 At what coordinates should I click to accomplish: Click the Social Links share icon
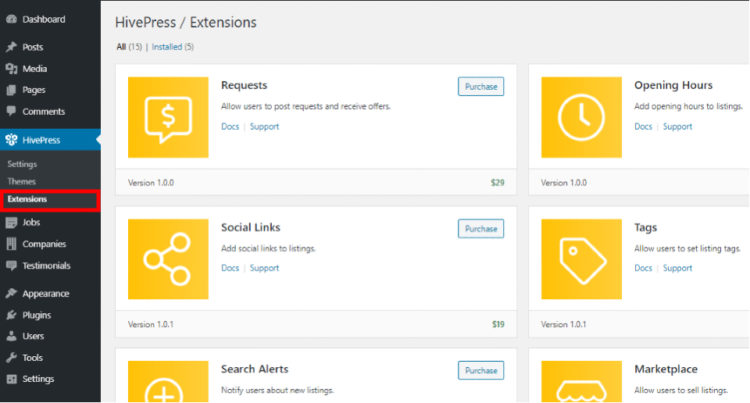168,259
